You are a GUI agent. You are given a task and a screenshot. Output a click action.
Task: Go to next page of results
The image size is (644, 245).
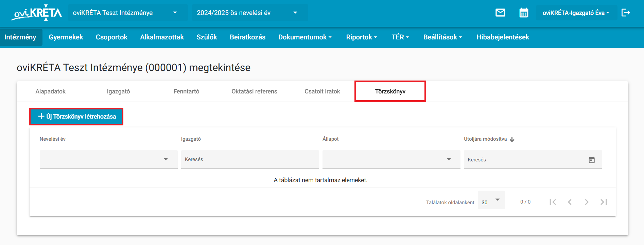tap(587, 202)
